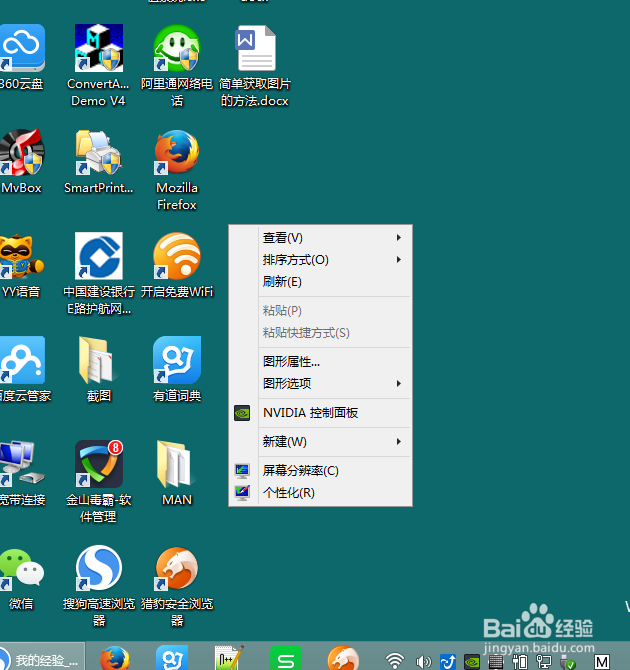Click the M input method indicator
This screenshot has height=670, width=630.
click(602, 662)
